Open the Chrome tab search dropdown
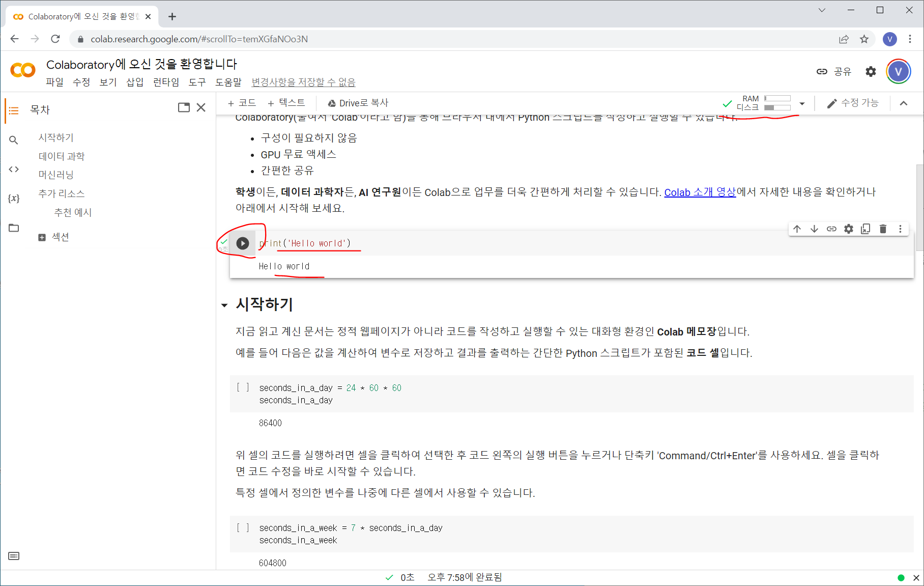The image size is (924, 586). pos(822,10)
